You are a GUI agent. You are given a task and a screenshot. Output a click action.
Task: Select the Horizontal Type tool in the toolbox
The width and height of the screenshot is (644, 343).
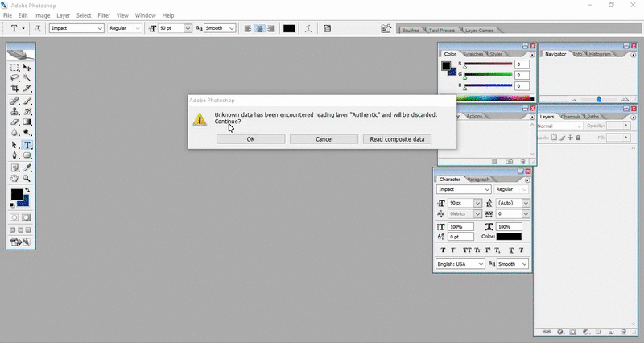(x=27, y=145)
